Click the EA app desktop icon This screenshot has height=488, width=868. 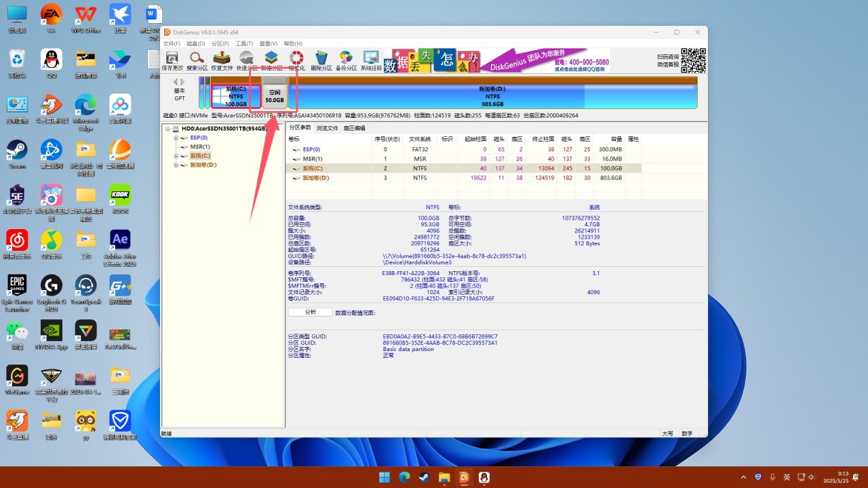(x=52, y=18)
